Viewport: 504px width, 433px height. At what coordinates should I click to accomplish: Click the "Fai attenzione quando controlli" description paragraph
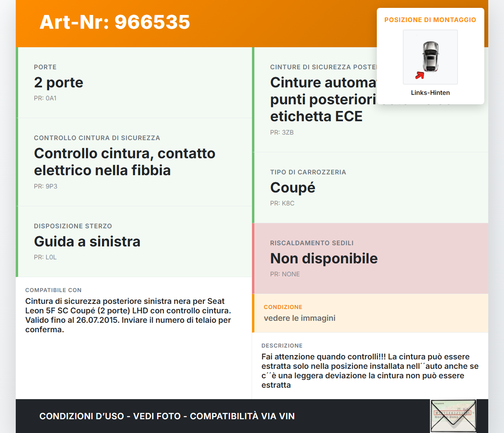coord(370,371)
